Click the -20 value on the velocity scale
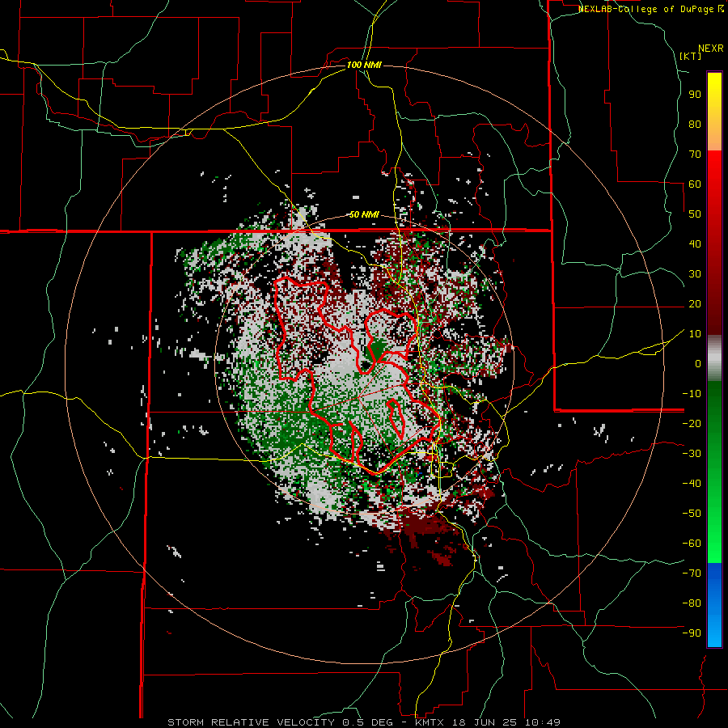 [x=692, y=424]
